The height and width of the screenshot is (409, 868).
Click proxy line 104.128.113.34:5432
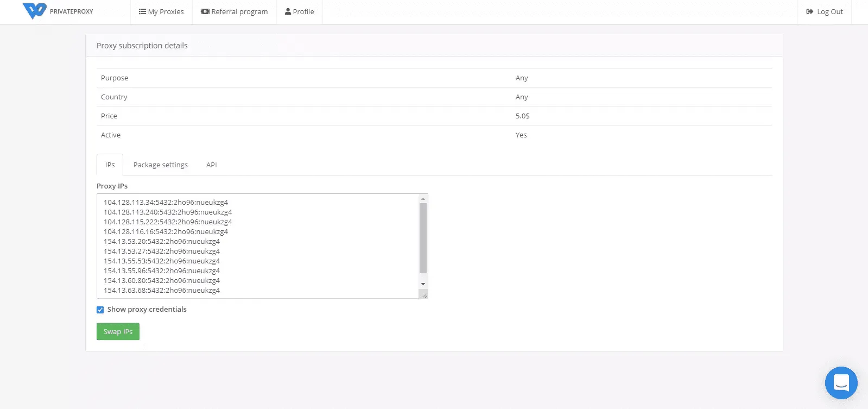coord(166,202)
